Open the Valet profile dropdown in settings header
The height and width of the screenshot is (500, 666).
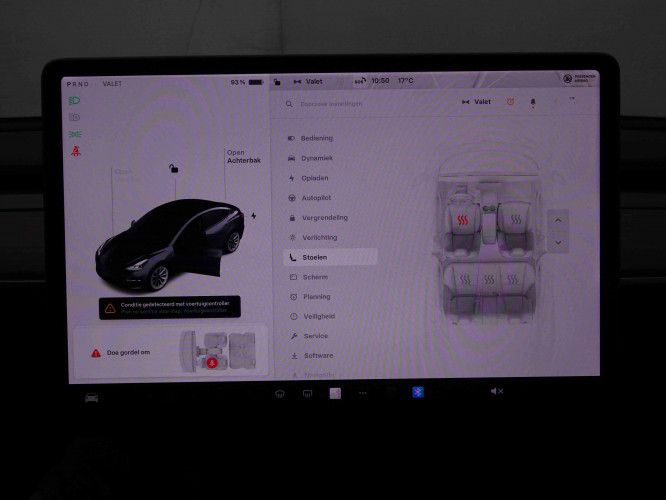(x=476, y=102)
